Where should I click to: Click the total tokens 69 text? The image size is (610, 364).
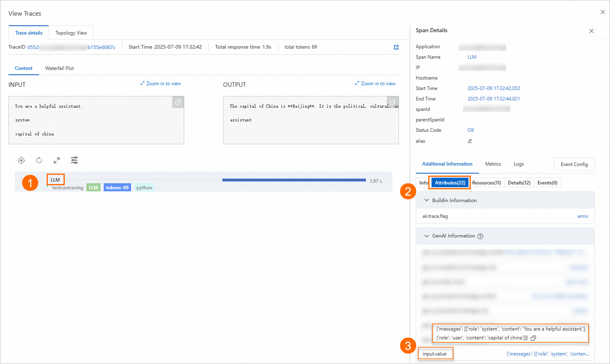click(x=301, y=47)
